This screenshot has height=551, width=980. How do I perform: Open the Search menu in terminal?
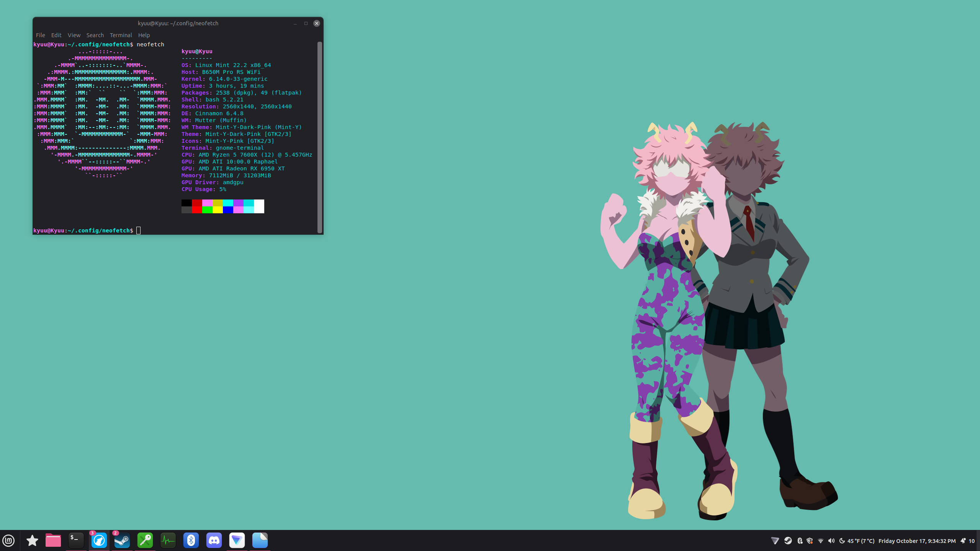tap(95, 35)
